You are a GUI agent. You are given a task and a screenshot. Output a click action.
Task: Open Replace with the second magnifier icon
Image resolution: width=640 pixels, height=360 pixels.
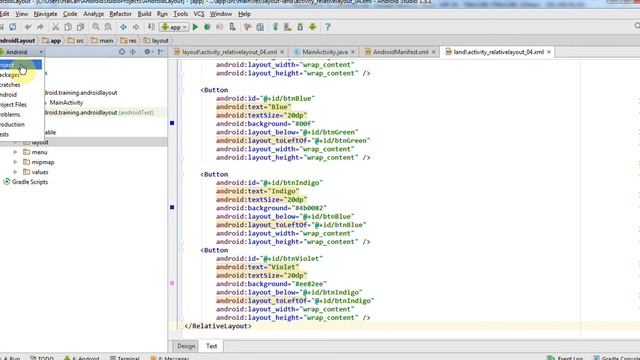point(108,27)
